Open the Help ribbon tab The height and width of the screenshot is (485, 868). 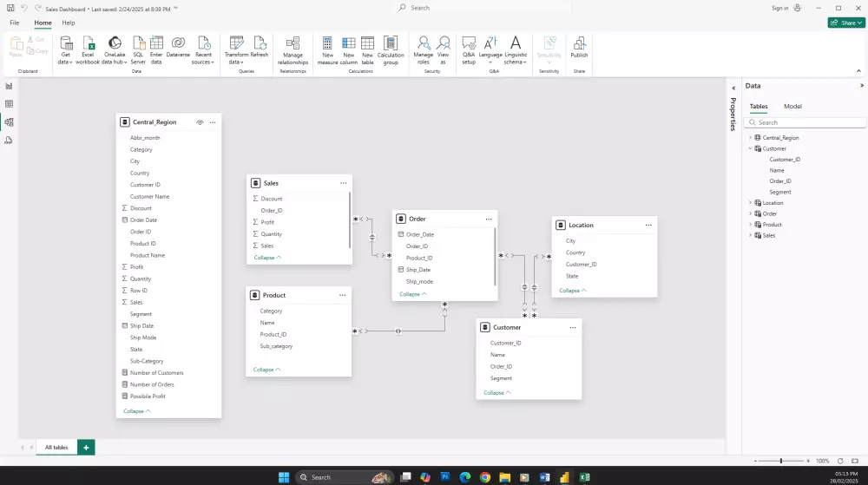pyautogui.click(x=68, y=23)
